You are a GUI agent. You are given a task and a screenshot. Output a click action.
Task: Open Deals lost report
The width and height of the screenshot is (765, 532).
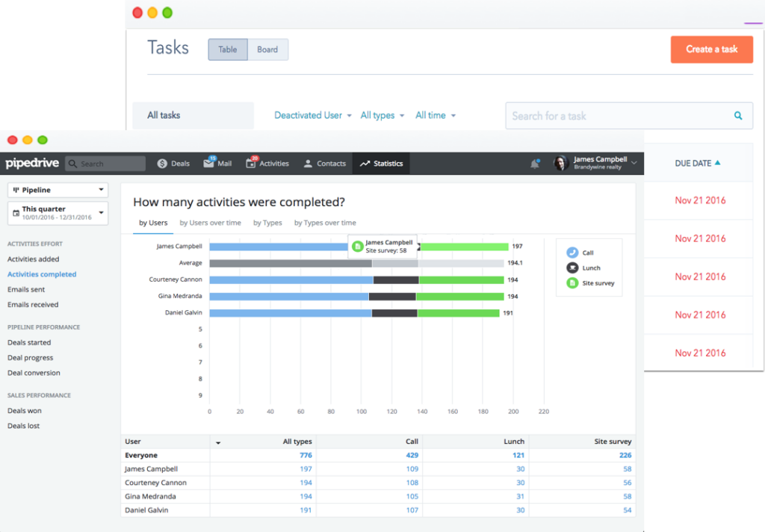click(23, 426)
